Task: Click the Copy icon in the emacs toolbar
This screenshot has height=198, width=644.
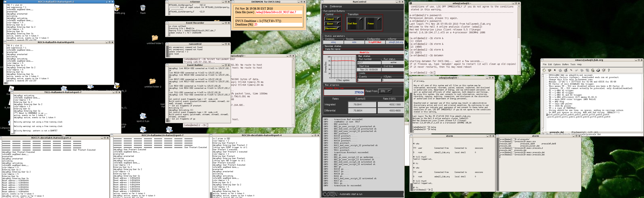Action: (x=582, y=70)
